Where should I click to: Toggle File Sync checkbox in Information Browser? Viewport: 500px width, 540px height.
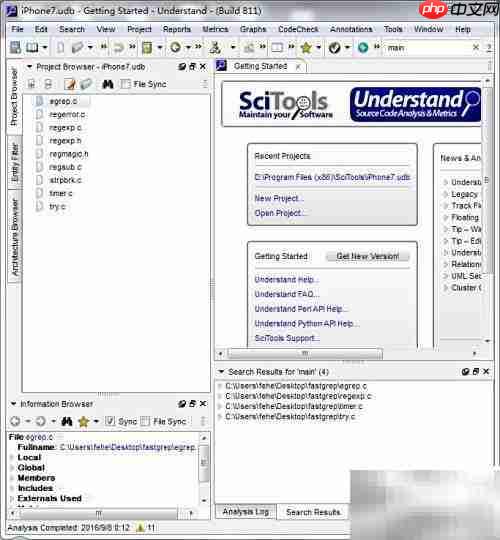(145, 421)
